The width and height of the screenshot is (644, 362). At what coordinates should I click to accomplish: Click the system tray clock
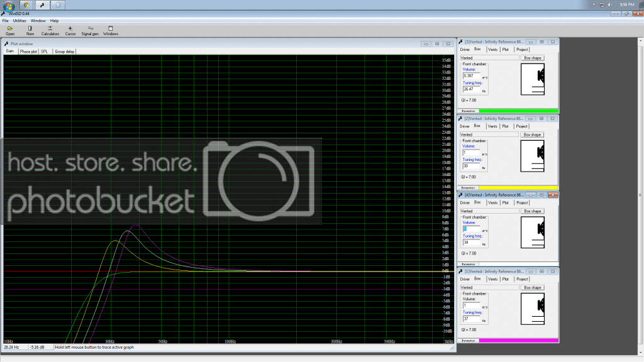point(627,4)
